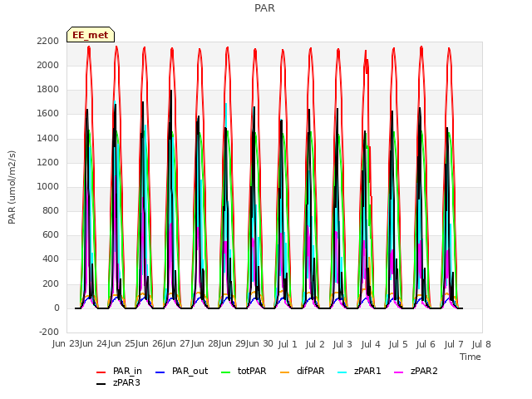Viewport: 532px width, 399px height.
Task: Click the Jun 23 x-axis label
Action: [x=66, y=344]
